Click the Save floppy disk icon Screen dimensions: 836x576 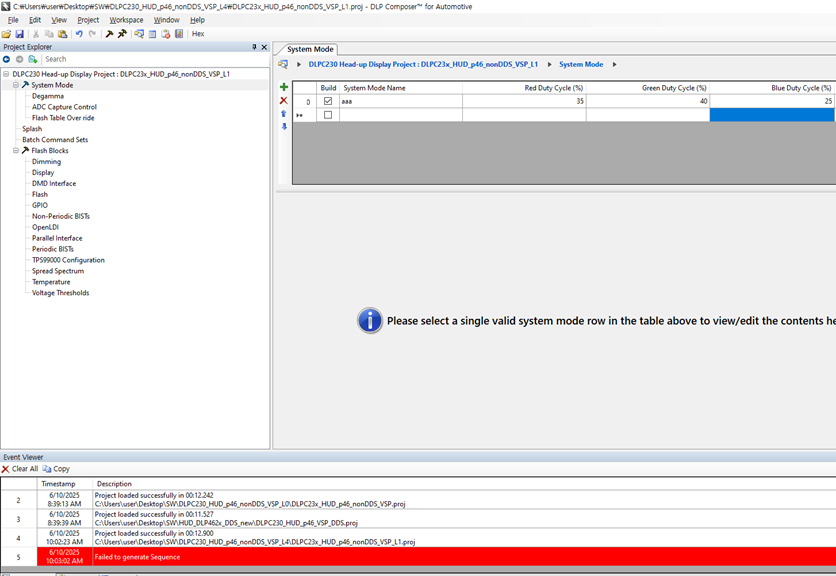point(20,34)
